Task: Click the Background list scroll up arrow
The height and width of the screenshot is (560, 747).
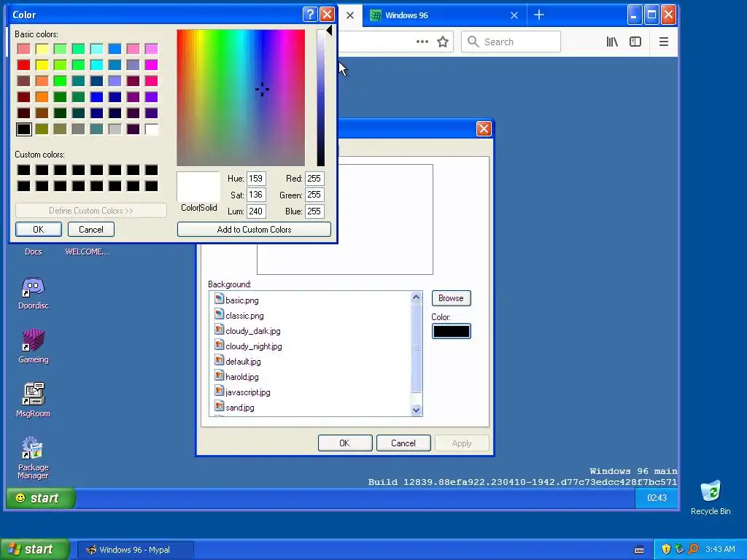Action: point(416,297)
